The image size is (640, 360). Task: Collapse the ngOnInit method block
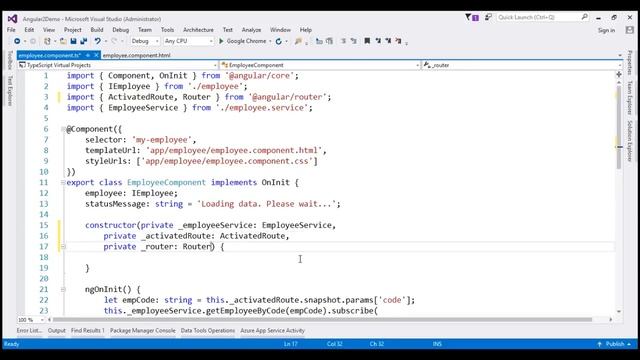pos(63,289)
